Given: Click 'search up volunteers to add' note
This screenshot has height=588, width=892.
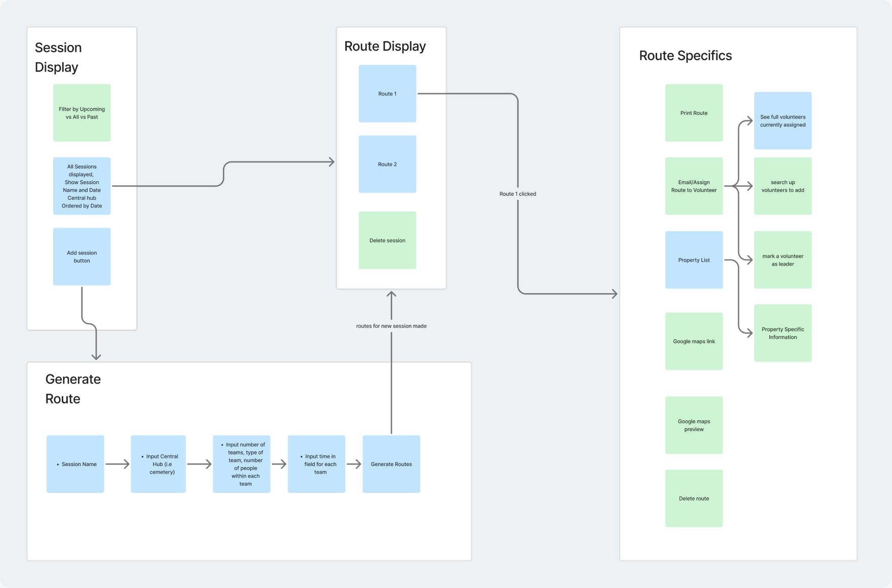Looking at the screenshot, I should [783, 186].
